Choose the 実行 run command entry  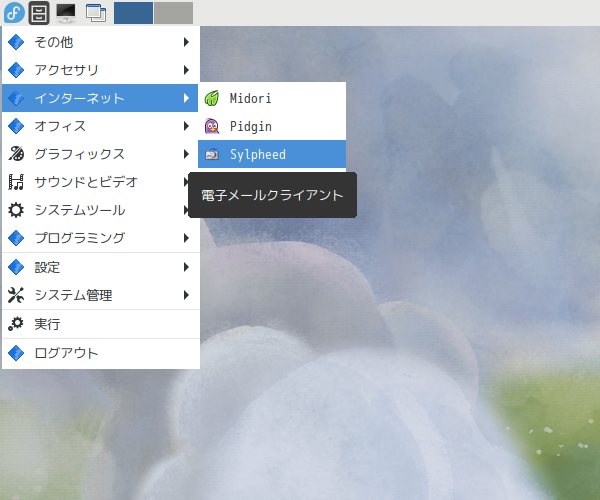coord(101,324)
